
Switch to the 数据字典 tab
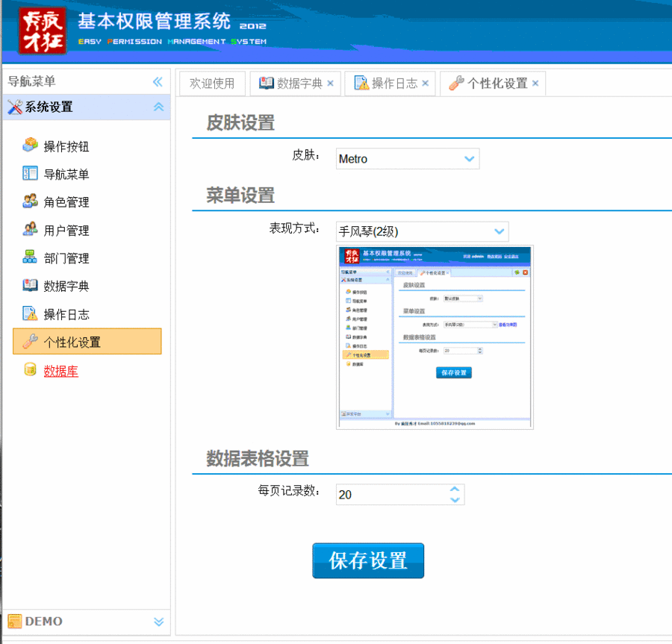pos(296,83)
